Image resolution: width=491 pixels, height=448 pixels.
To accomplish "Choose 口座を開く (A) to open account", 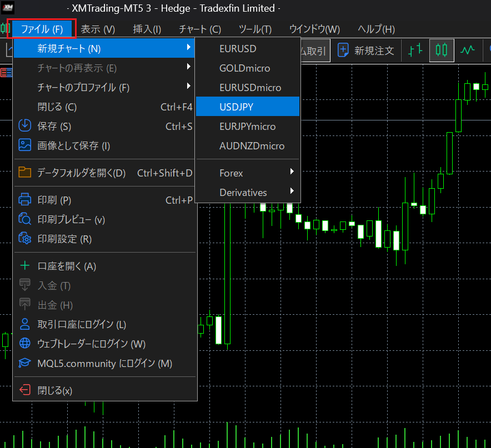I will 67,266.
